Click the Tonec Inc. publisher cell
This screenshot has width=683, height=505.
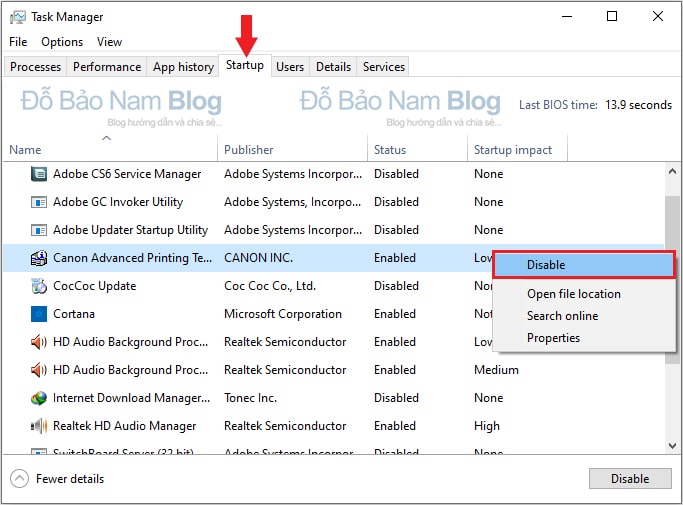pyautogui.click(x=250, y=398)
